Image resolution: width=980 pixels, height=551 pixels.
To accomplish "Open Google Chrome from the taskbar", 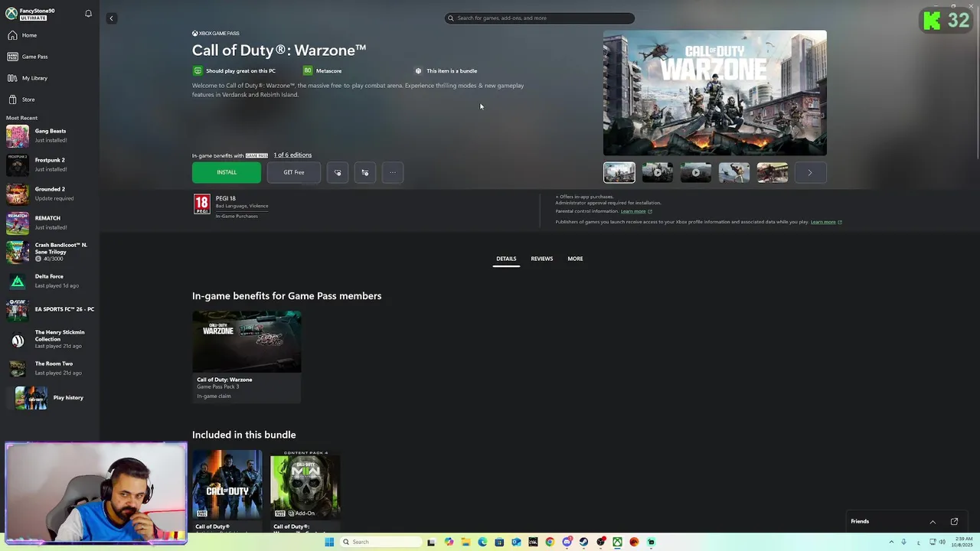I will pyautogui.click(x=550, y=542).
